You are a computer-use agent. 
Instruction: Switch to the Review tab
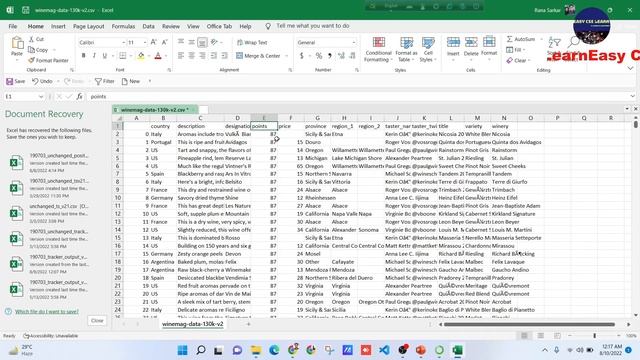pyautogui.click(x=171, y=26)
